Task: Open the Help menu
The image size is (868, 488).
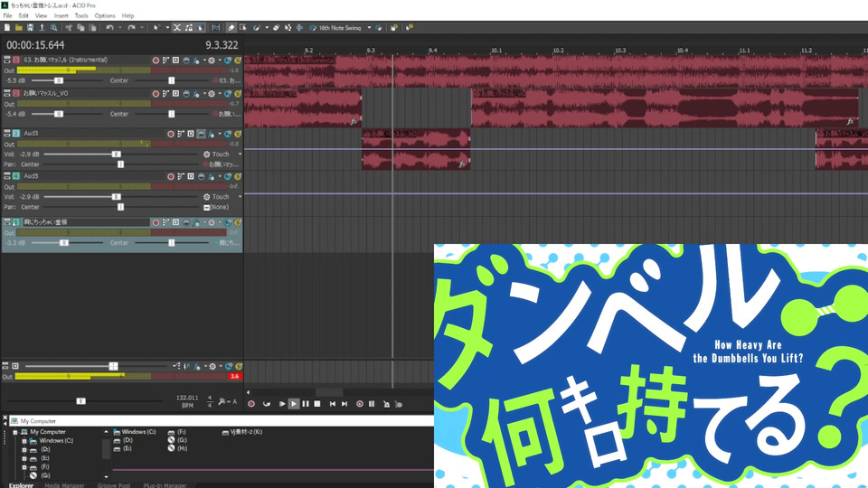Action: (x=127, y=15)
